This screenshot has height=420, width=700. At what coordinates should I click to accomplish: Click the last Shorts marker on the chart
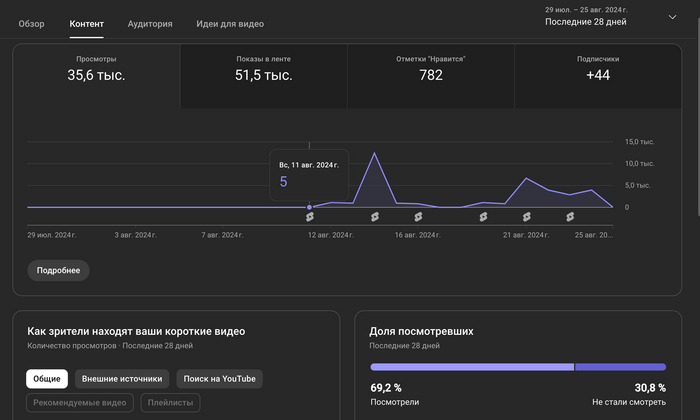click(570, 216)
